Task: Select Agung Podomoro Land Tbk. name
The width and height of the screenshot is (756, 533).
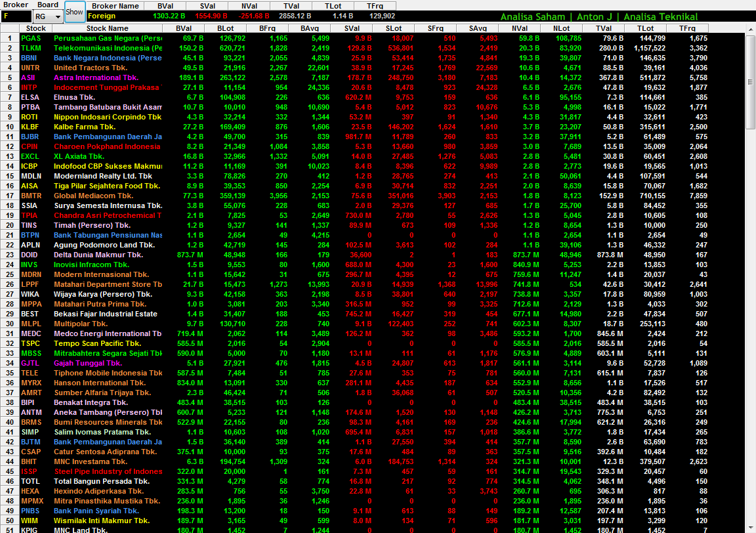Action: (x=104, y=245)
